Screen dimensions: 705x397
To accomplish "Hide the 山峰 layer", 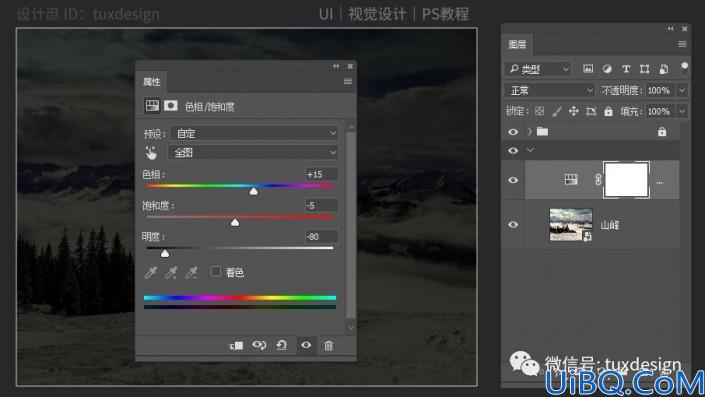I will point(513,224).
